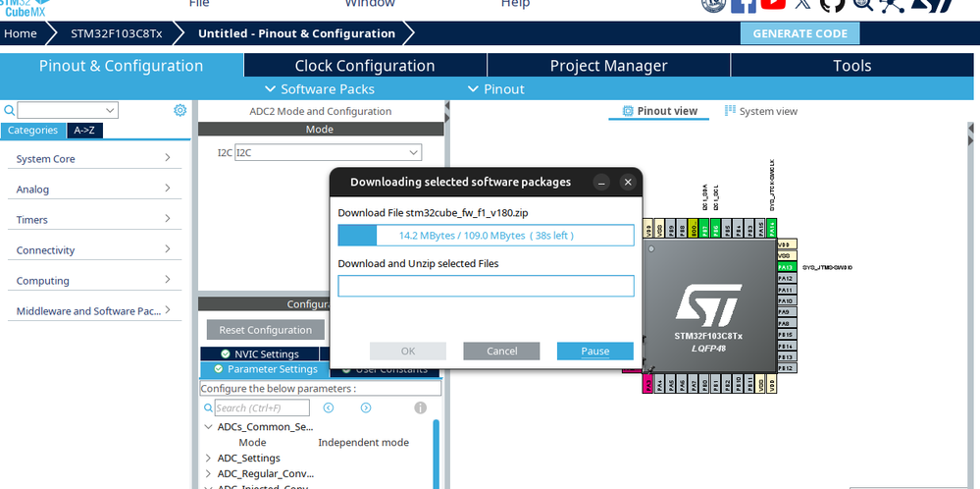Go to next search result arrow
Screen dimensions: 980x489
366,407
